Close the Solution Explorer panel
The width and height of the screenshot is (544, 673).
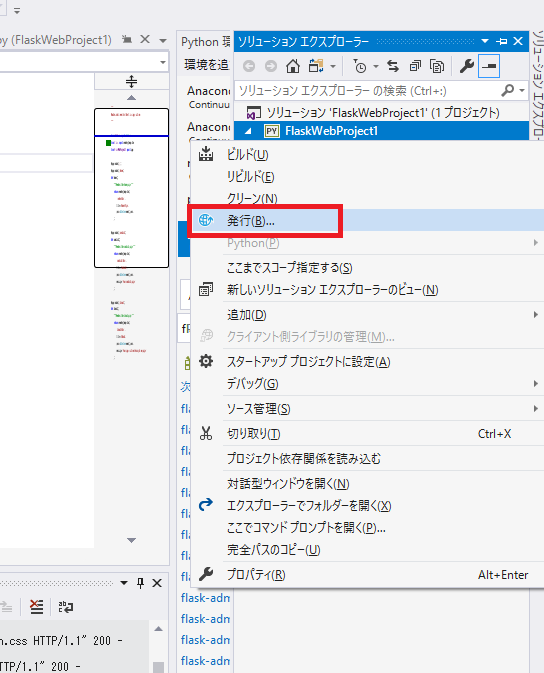point(518,41)
